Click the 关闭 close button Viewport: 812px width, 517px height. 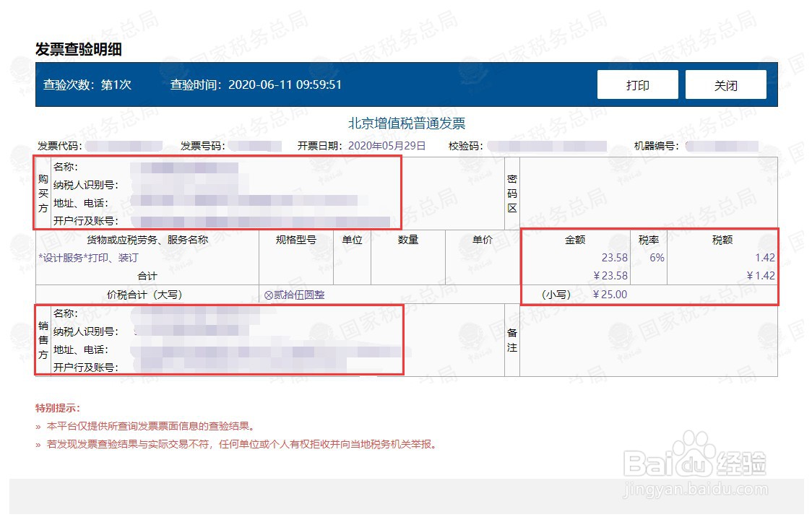click(x=725, y=85)
